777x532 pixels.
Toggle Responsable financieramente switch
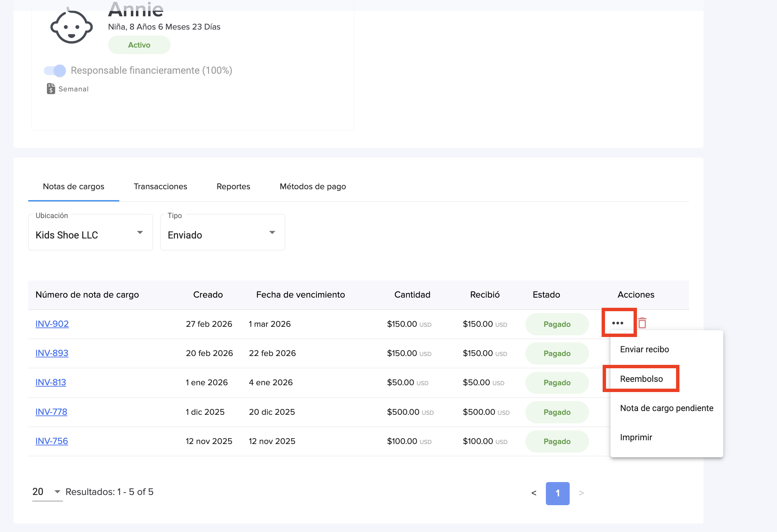pos(55,71)
